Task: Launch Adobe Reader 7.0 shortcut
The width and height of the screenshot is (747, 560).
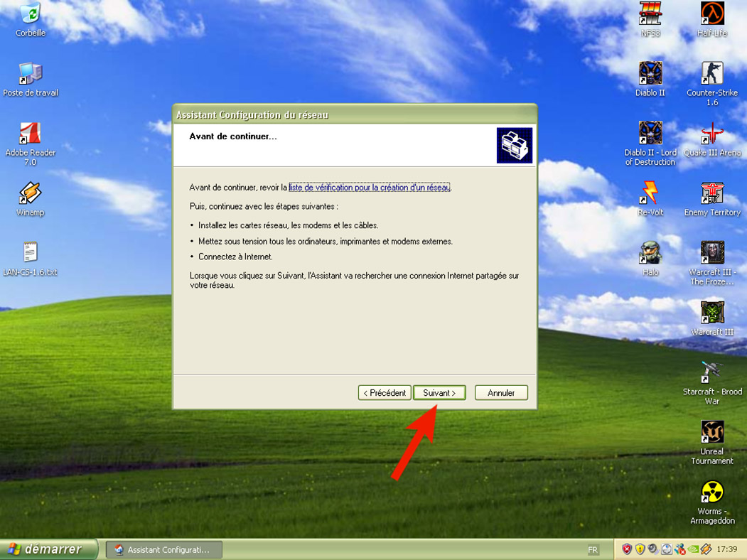Action: click(30, 134)
